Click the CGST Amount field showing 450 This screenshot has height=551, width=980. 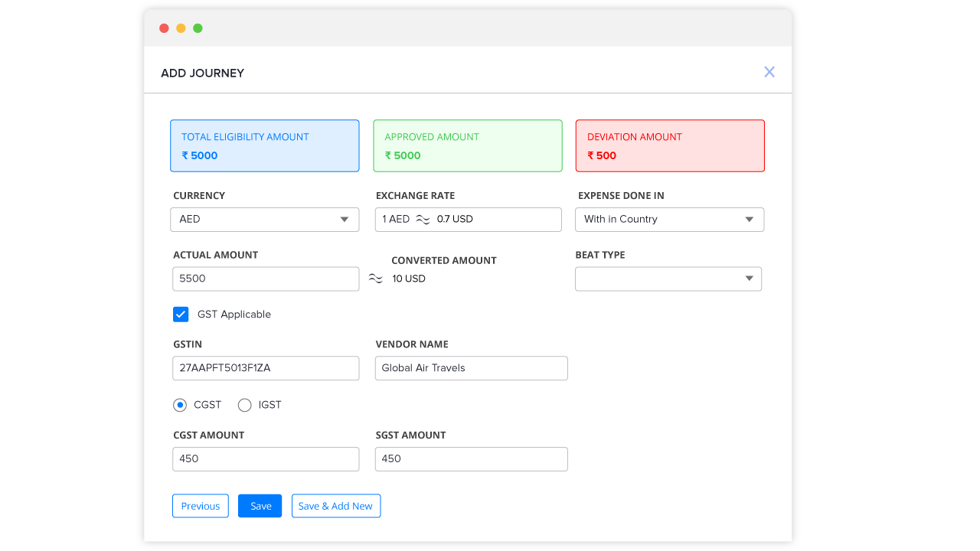[x=266, y=458]
